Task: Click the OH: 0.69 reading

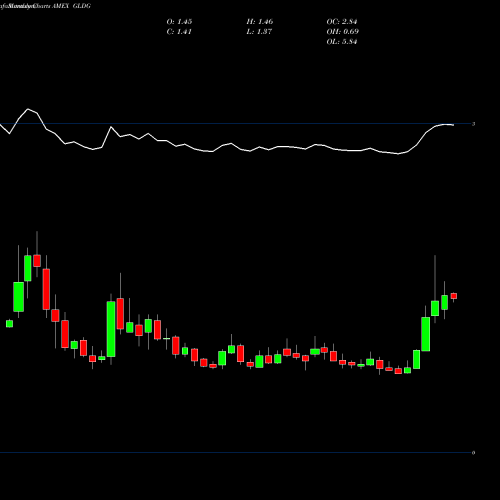Action: (x=343, y=32)
